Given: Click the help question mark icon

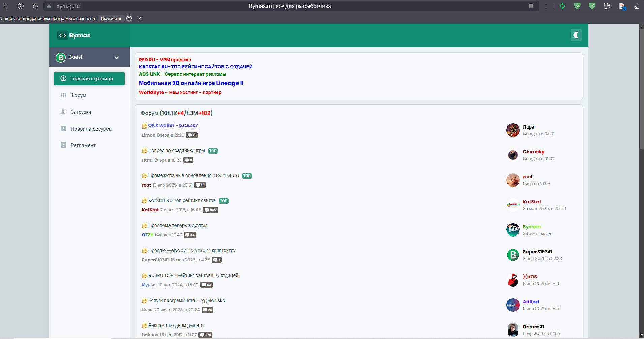Looking at the screenshot, I should [129, 18].
